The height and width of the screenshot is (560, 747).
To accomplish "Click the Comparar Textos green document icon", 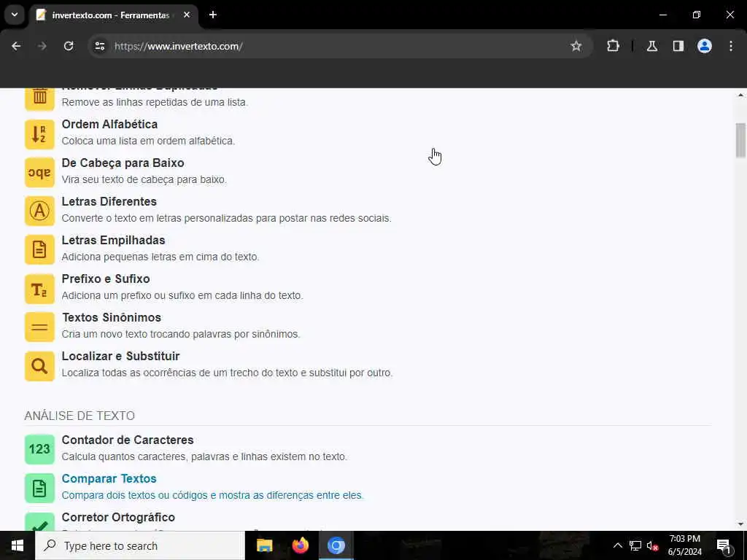I will pos(39,488).
